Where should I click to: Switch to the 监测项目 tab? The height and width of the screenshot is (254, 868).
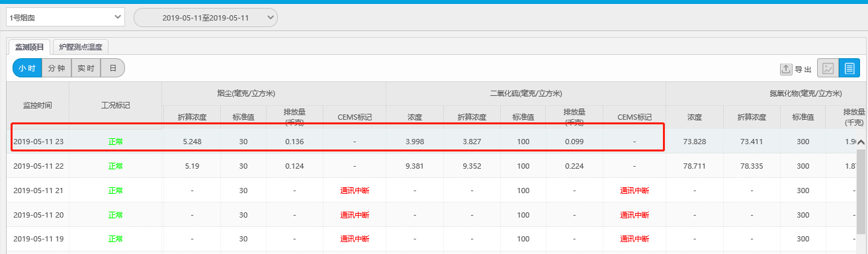(x=30, y=47)
